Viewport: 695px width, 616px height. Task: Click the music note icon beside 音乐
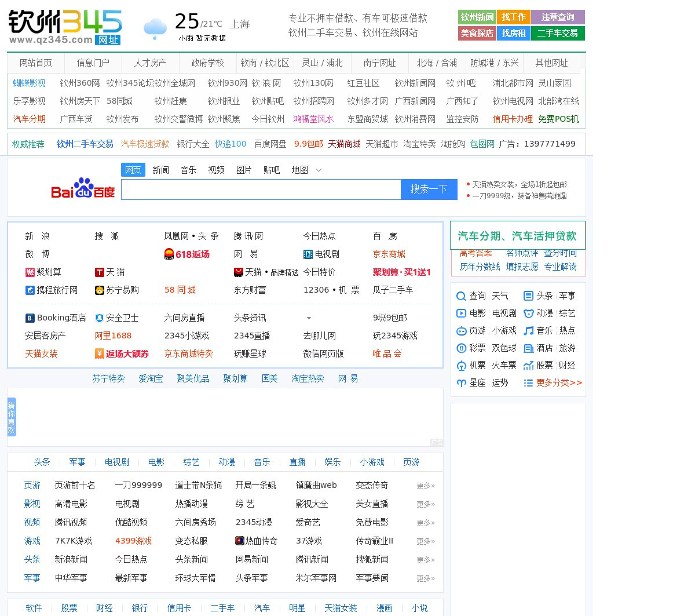pyautogui.click(x=528, y=331)
